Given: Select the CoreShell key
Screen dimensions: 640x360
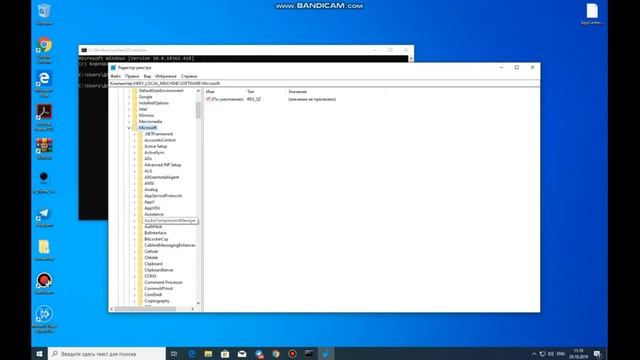Looking at the screenshot, I should pyautogui.click(x=153, y=295).
